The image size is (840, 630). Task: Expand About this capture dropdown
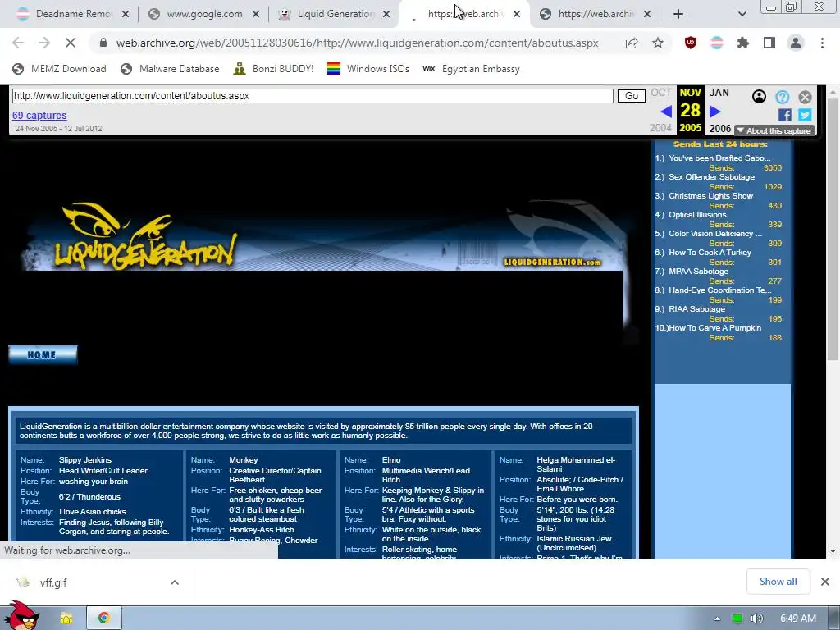pos(774,130)
